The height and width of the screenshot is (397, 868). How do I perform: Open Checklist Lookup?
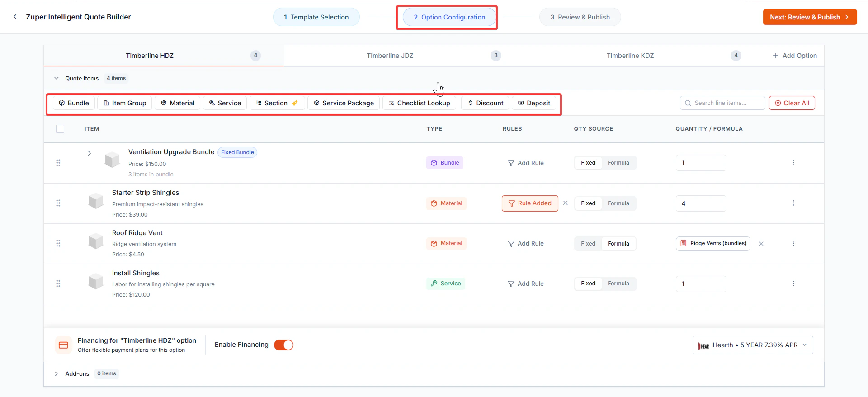pos(419,103)
